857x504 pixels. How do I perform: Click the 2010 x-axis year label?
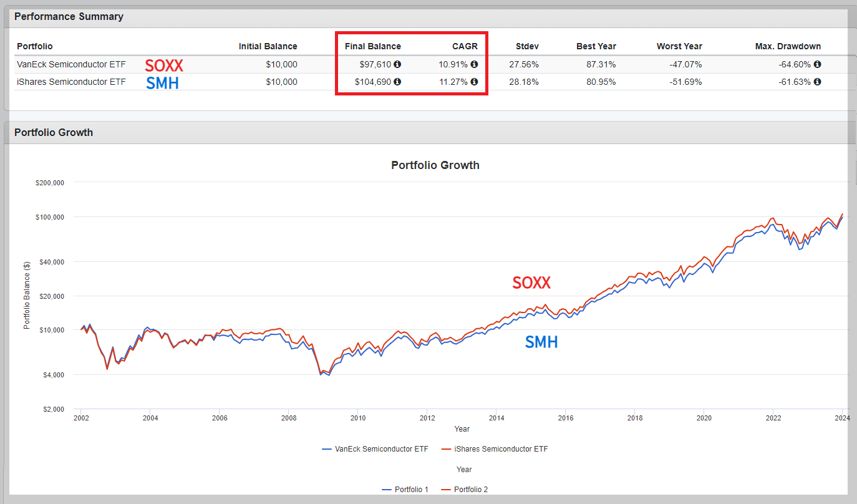[357, 419]
